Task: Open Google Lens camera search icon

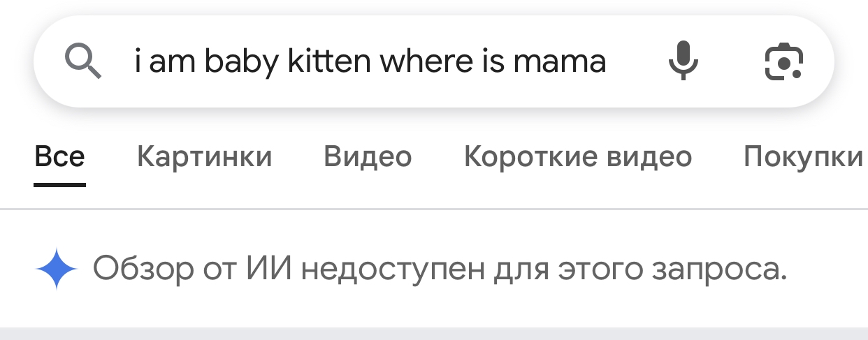Action: (782, 61)
